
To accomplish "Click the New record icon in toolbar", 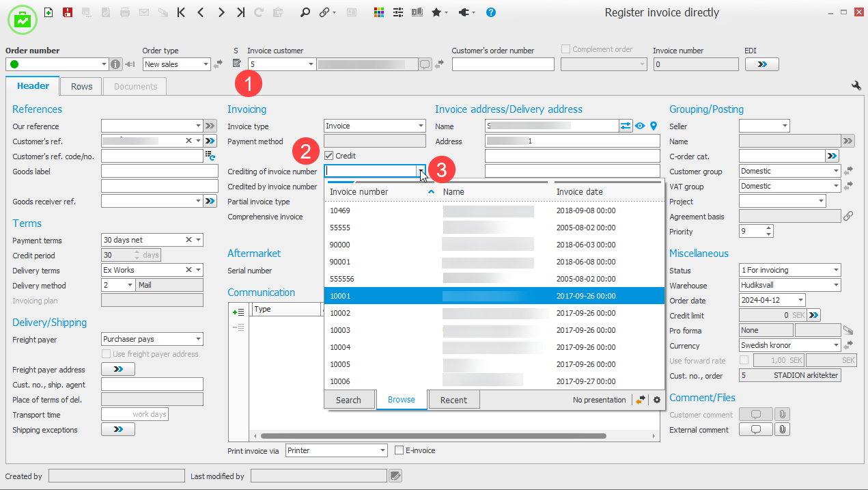I will pyautogui.click(x=48, y=12).
